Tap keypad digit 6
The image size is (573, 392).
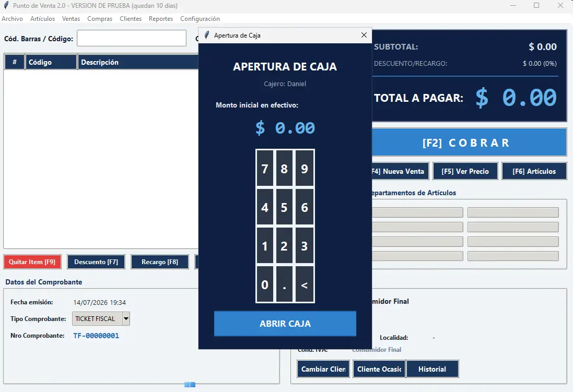pyautogui.click(x=305, y=207)
